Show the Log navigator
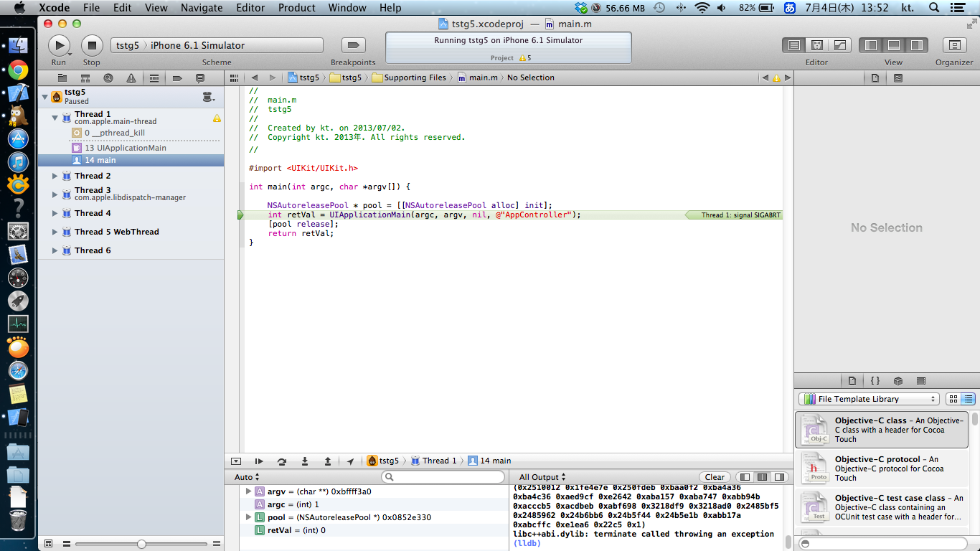The width and height of the screenshot is (980, 551). point(200,77)
